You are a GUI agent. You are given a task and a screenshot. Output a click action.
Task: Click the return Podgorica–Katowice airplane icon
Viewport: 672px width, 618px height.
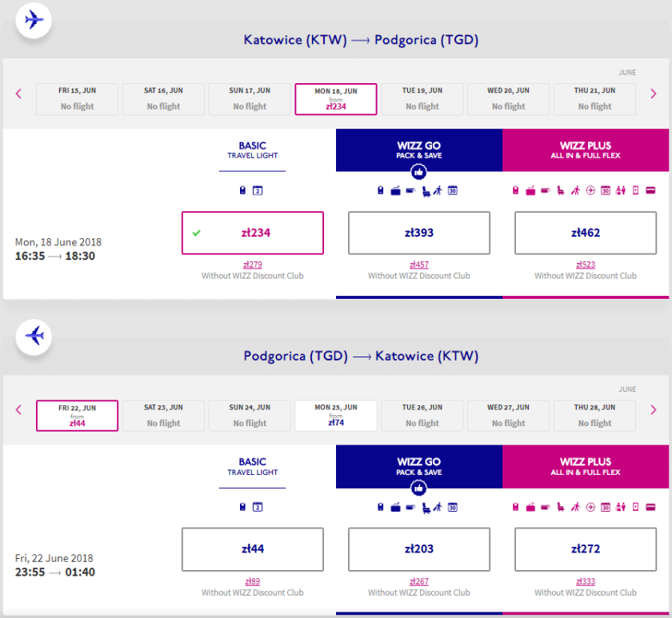pyautogui.click(x=34, y=336)
